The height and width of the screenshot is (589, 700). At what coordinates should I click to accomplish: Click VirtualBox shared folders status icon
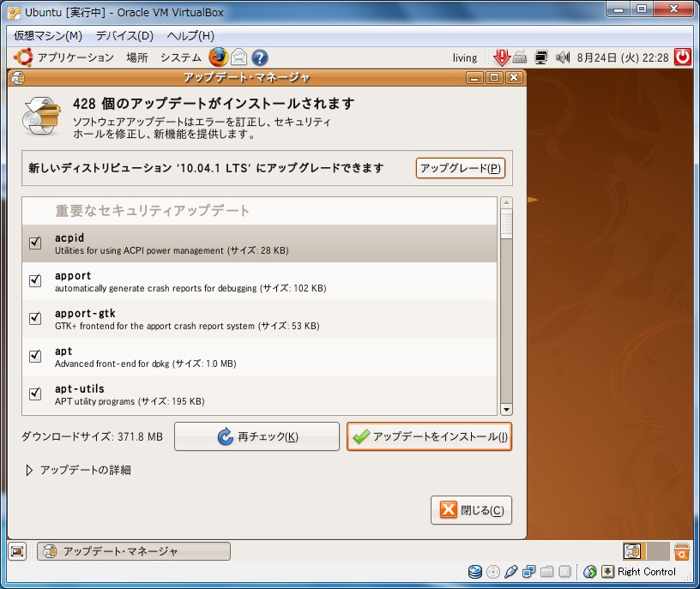[x=547, y=572]
